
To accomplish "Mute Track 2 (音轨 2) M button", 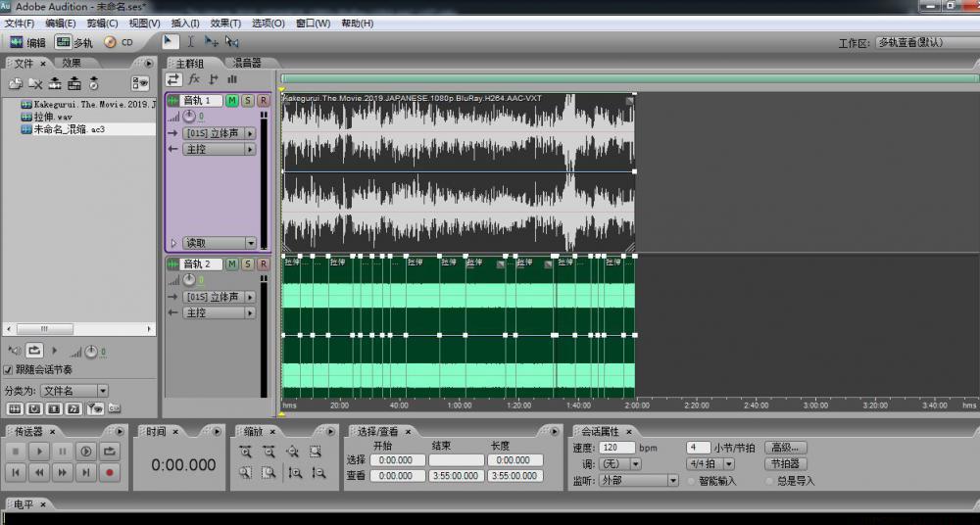I will point(232,264).
